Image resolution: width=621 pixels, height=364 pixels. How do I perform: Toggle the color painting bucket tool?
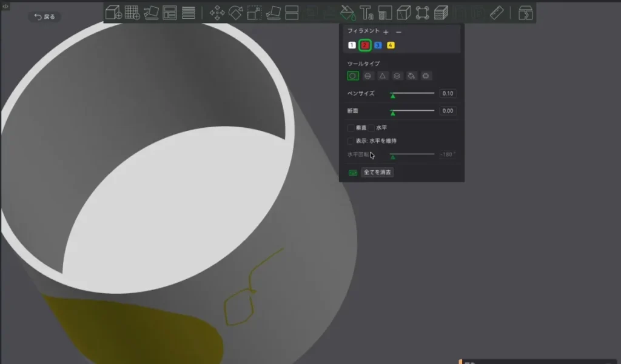coord(347,13)
